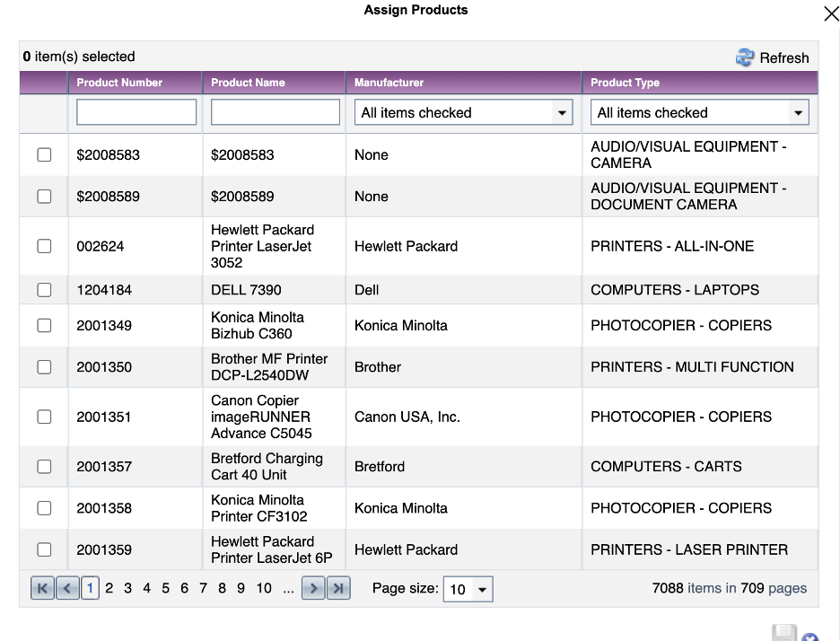Viewport: 840px width, 641px height.
Task: Go to page 2
Action: tap(109, 588)
